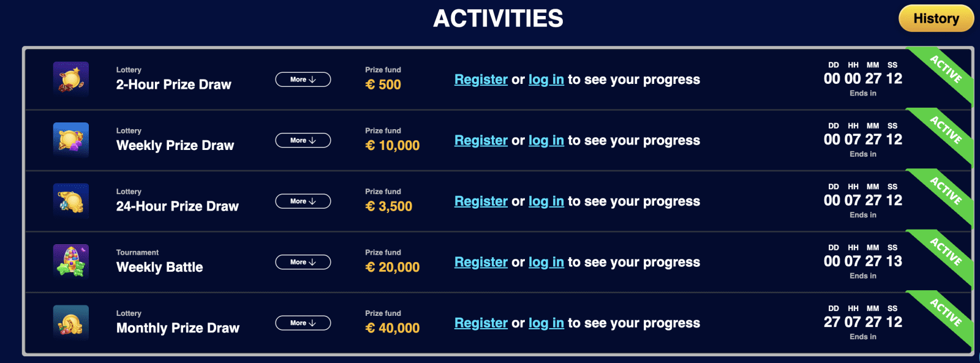Click the Active ribbon on 2-Hour Prize Draw
This screenshot has width=980, height=363.
(x=944, y=70)
